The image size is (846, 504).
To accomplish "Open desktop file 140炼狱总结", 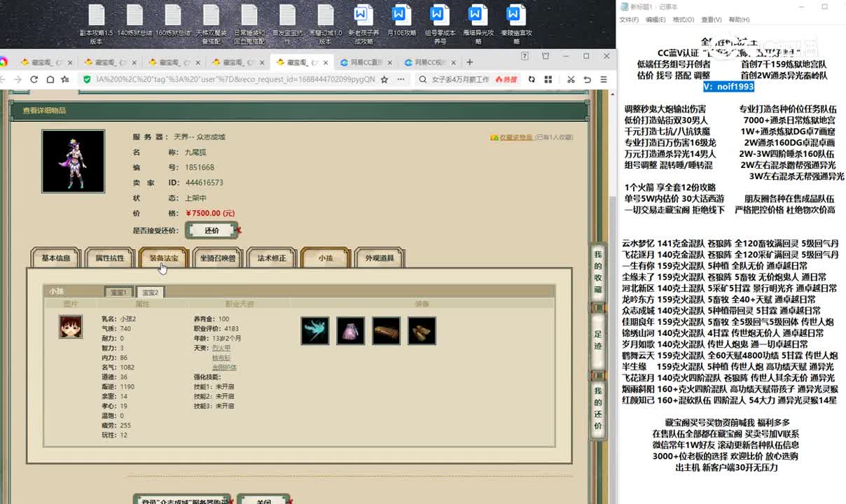I will point(134,20).
